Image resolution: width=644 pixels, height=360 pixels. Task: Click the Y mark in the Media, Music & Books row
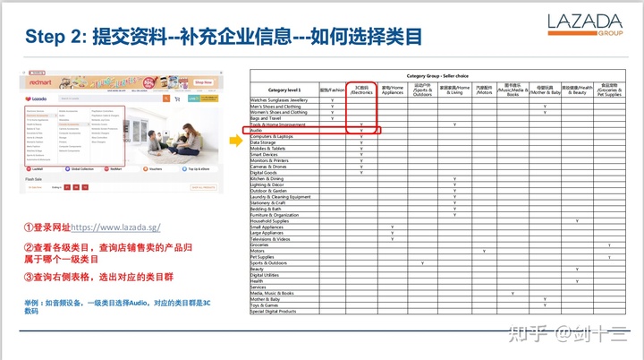[x=513, y=294]
